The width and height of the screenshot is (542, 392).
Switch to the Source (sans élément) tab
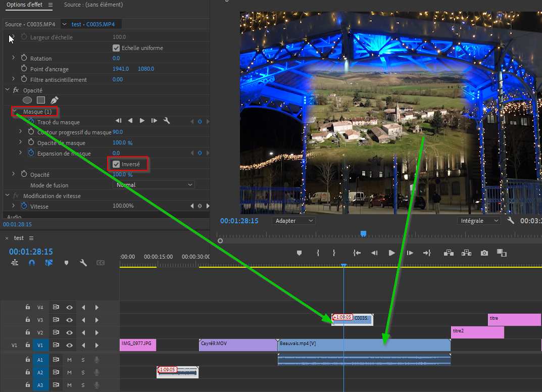point(93,5)
